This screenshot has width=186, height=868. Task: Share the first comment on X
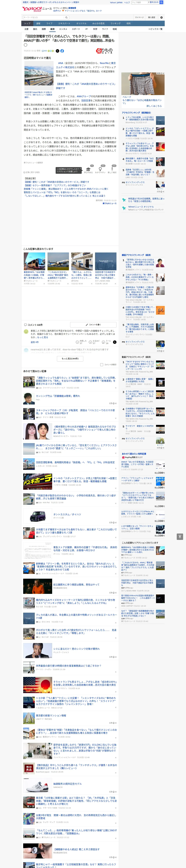(115, 342)
